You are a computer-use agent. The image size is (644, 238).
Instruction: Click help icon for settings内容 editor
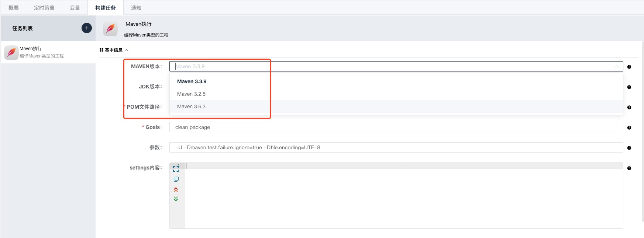click(x=629, y=168)
